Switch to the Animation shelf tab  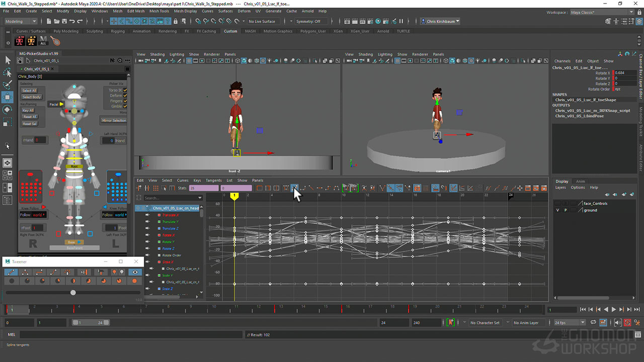[x=141, y=31]
